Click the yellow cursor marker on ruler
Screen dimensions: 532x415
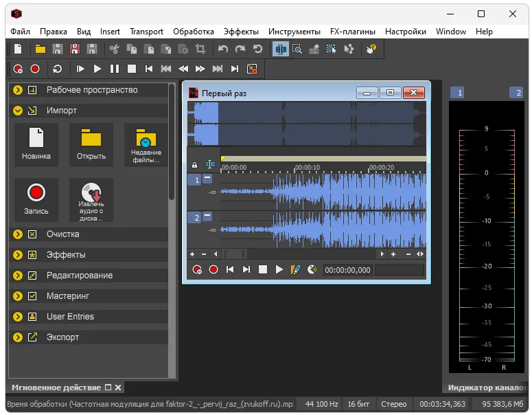click(x=223, y=159)
